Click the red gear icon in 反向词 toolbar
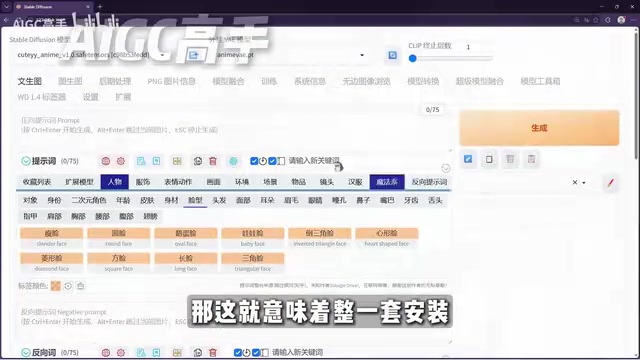640x360 pixels. coord(121,353)
